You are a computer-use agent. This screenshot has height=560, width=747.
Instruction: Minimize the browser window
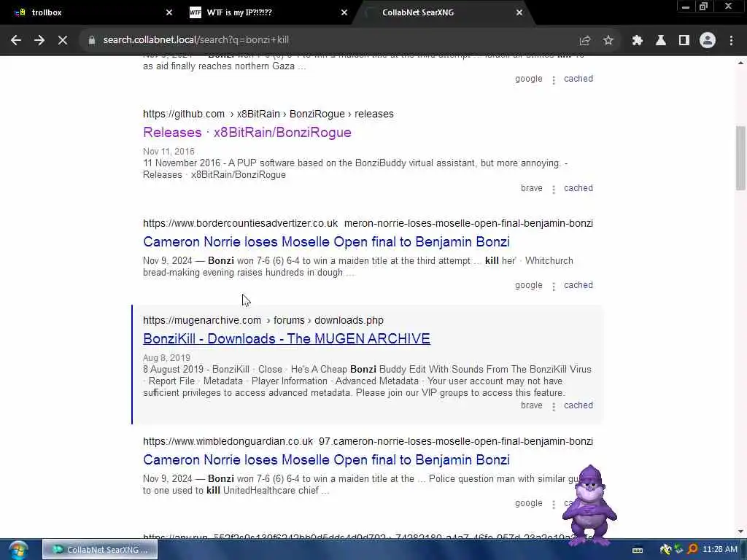click(686, 7)
